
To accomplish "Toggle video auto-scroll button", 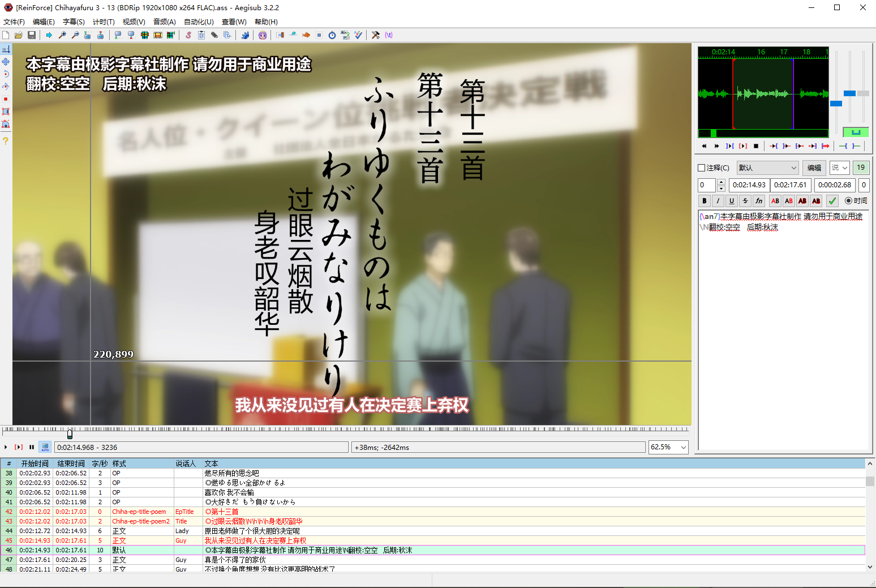I will [x=45, y=447].
